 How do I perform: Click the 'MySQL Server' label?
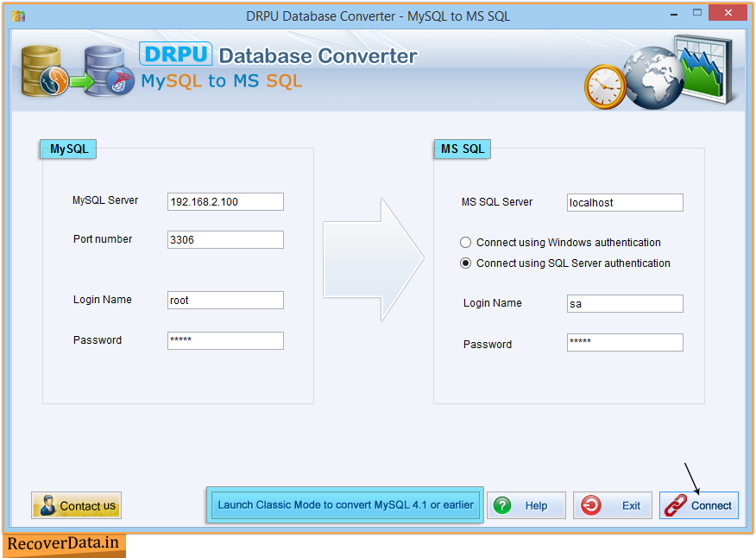coord(105,200)
